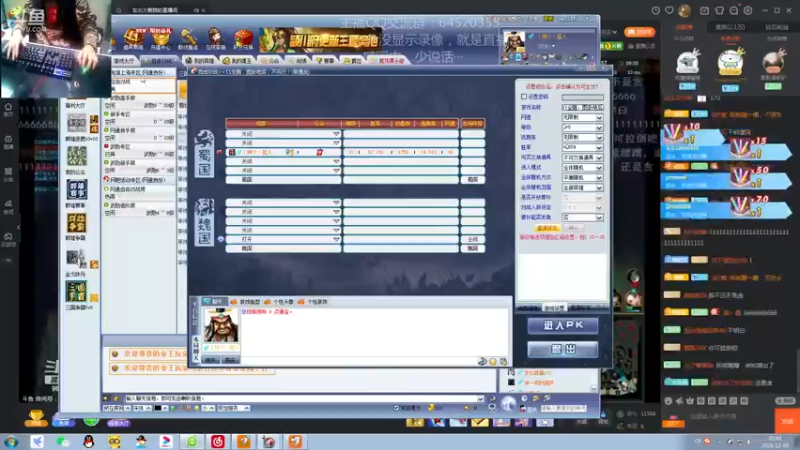Open the 网速 dropdown

[583, 117]
